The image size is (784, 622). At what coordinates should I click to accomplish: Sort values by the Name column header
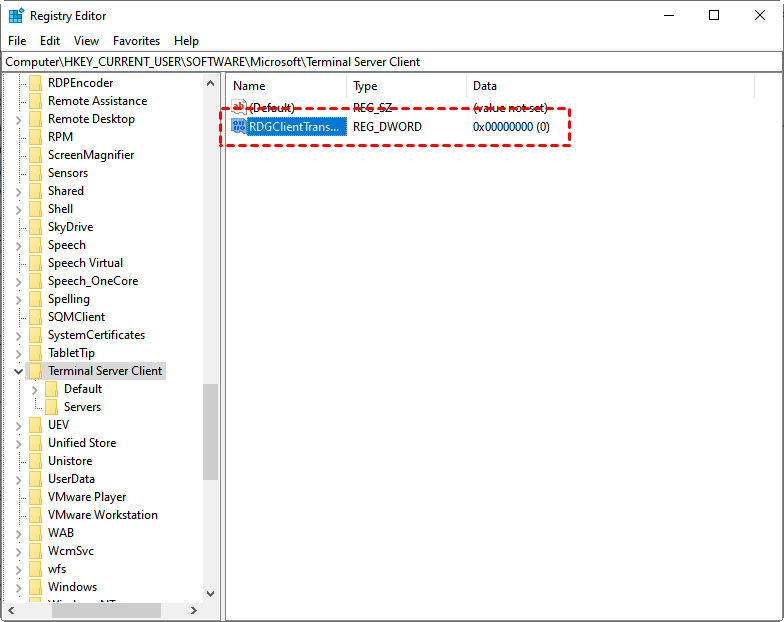pyautogui.click(x=286, y=86)
